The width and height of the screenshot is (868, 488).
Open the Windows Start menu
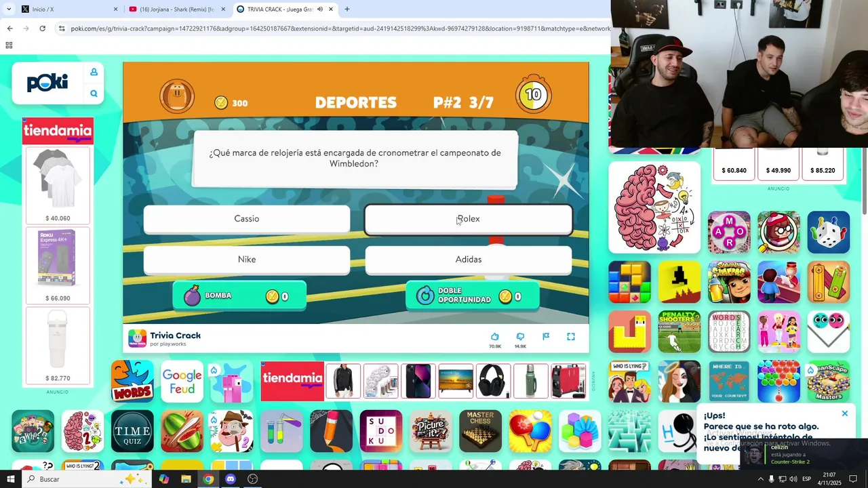10,479
